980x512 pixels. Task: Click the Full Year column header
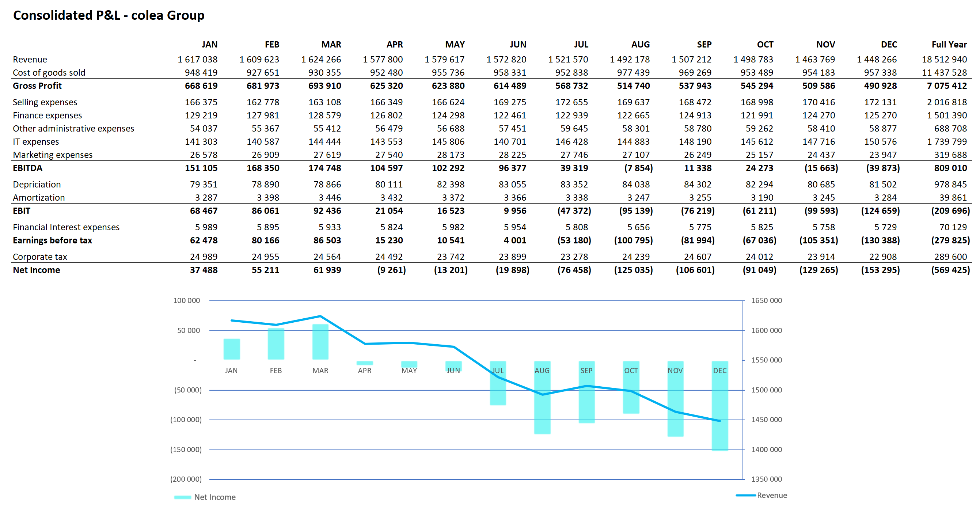949,45
